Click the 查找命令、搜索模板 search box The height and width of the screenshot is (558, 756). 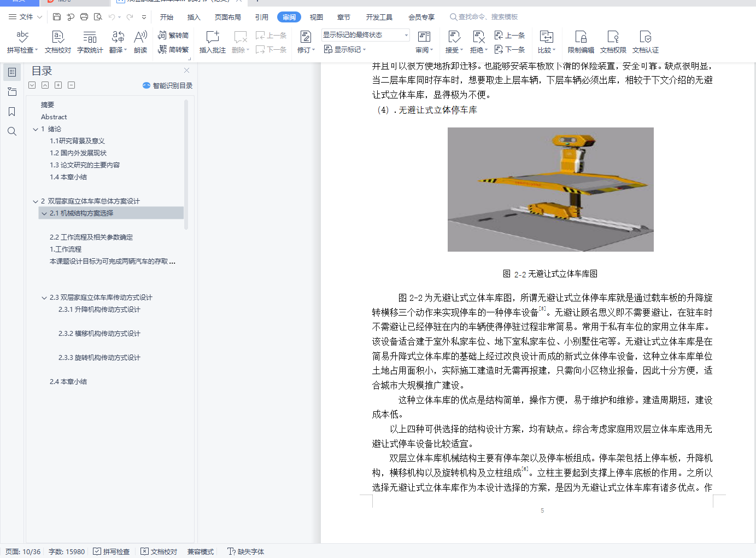click(484, 17)
